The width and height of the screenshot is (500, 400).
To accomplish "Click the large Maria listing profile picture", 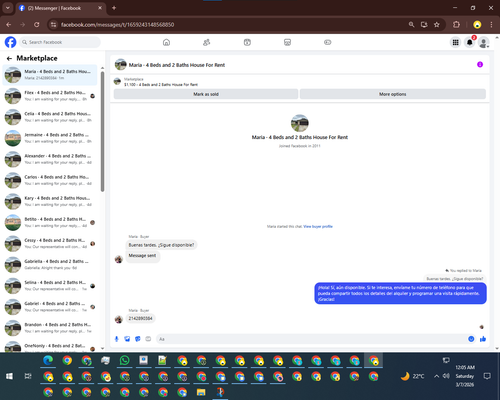I will click(x=300, y=123).
